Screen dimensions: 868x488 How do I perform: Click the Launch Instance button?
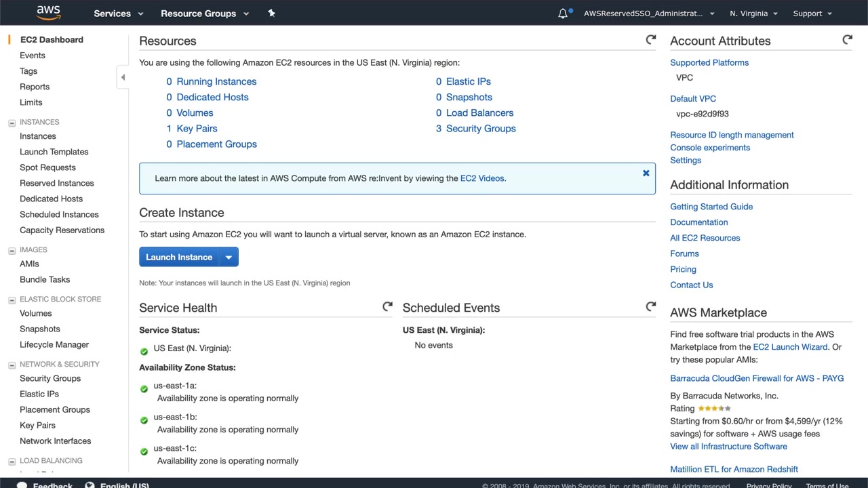[179, 258]
